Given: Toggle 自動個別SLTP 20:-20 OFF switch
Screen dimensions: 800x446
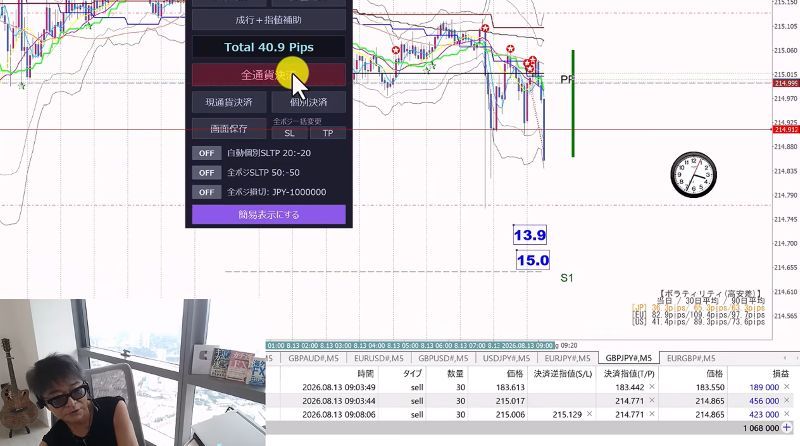Looking at the screenshot, I should 206,153.
